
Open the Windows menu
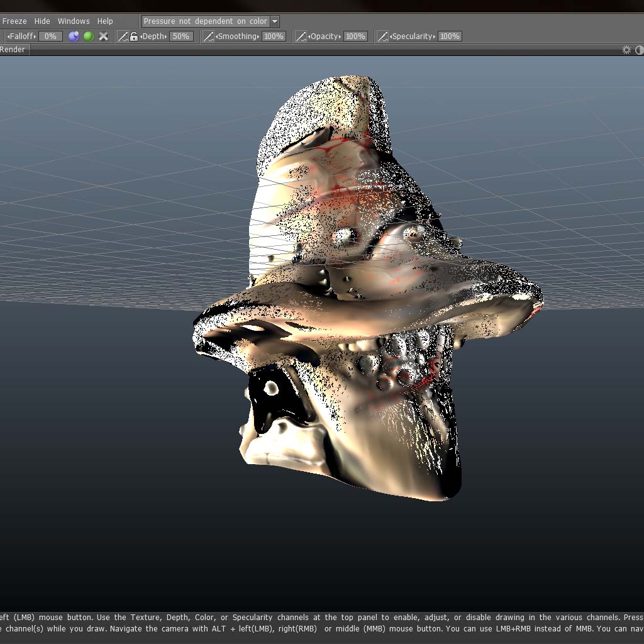pyautogui.click(x=74, y=21)
